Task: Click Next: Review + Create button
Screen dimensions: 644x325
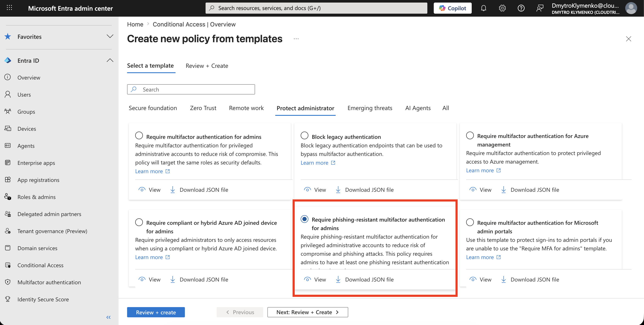Action: tap(307, 312)
